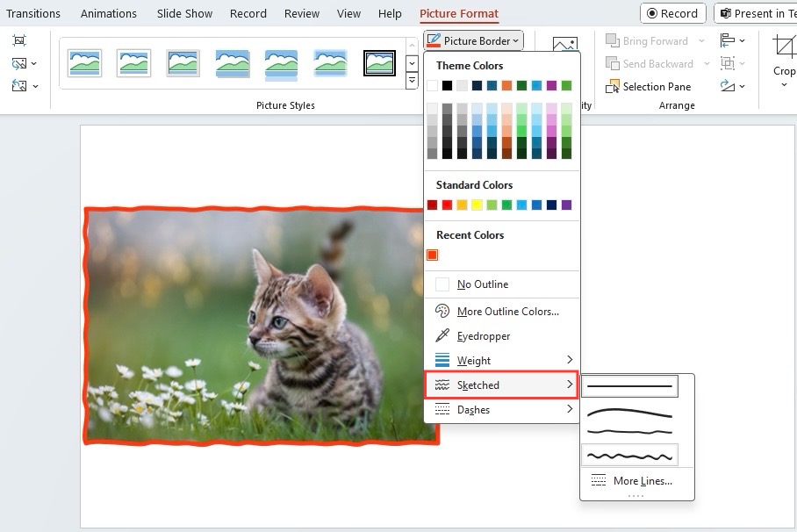This screenshot has height=532, width=797.
Task: Apply the sixth picture style thumbnail
Action: tap(330, 63)
